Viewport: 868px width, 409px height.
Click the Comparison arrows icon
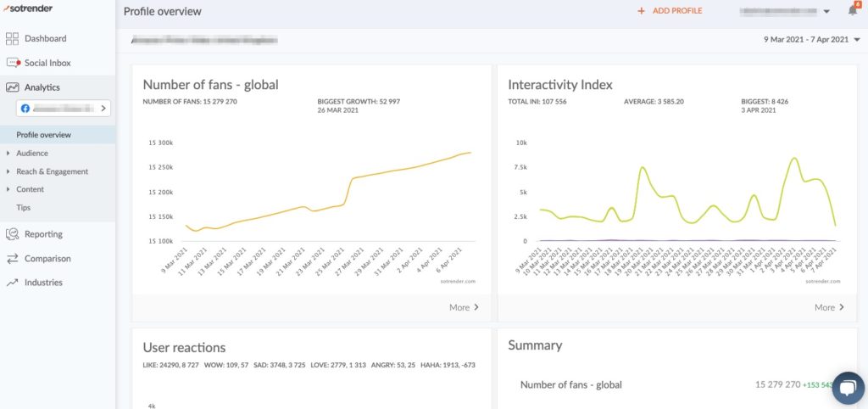[12, 259]
